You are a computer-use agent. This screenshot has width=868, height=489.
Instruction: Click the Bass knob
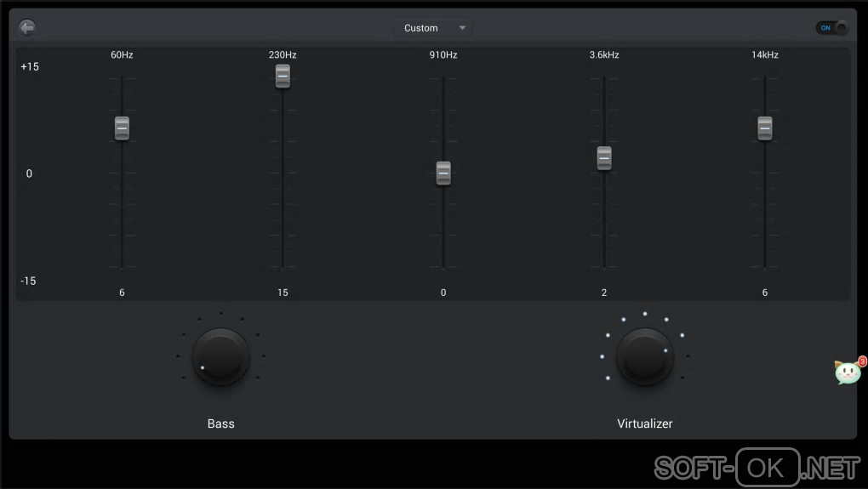pyautogui.click(x=221, y=357)
